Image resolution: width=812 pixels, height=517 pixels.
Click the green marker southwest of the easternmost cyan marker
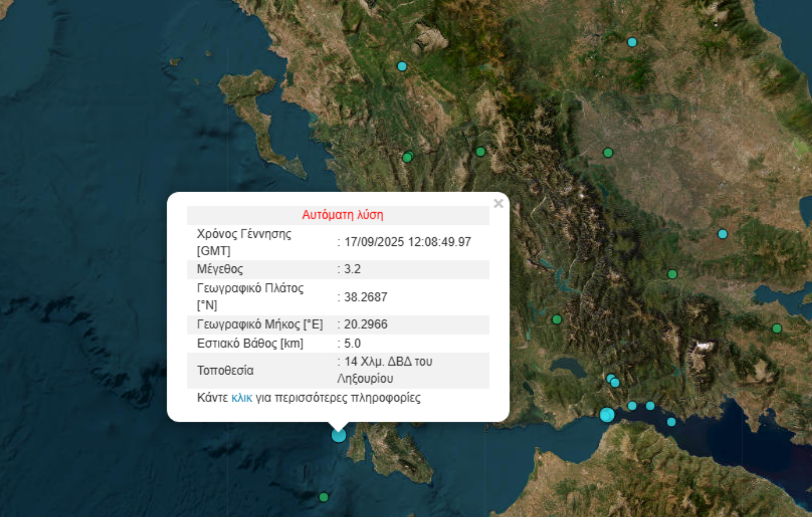point(672,274)
